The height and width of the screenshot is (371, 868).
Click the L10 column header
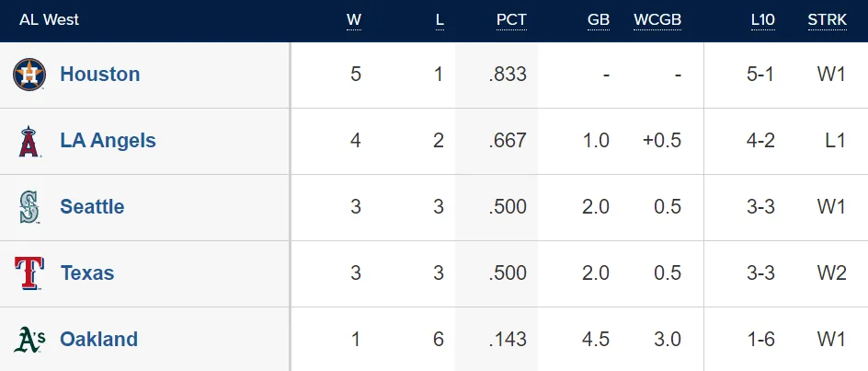pyautogui.click(x=761, y=20)
